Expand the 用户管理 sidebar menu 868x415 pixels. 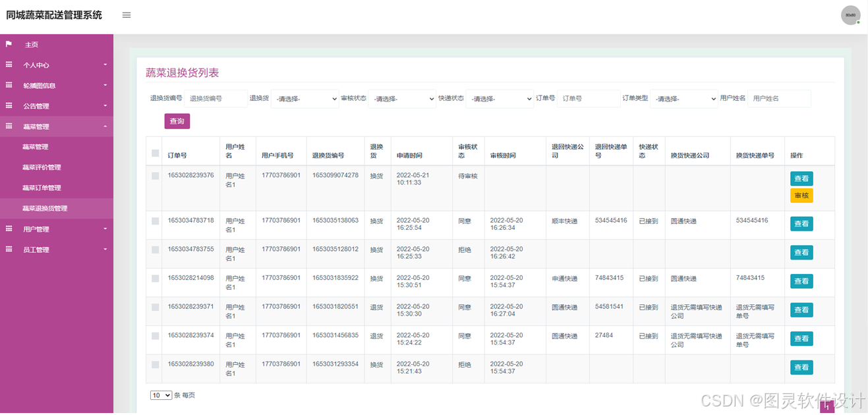click(57, 229)
